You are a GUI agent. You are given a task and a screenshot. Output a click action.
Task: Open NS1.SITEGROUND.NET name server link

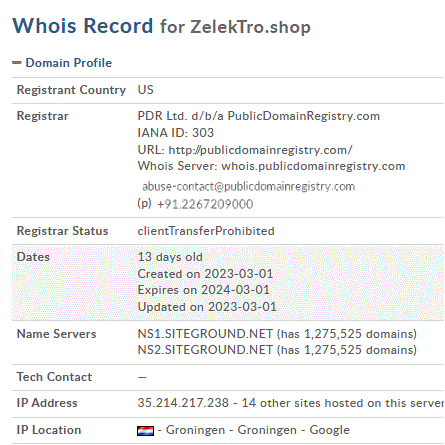point(205,334)
